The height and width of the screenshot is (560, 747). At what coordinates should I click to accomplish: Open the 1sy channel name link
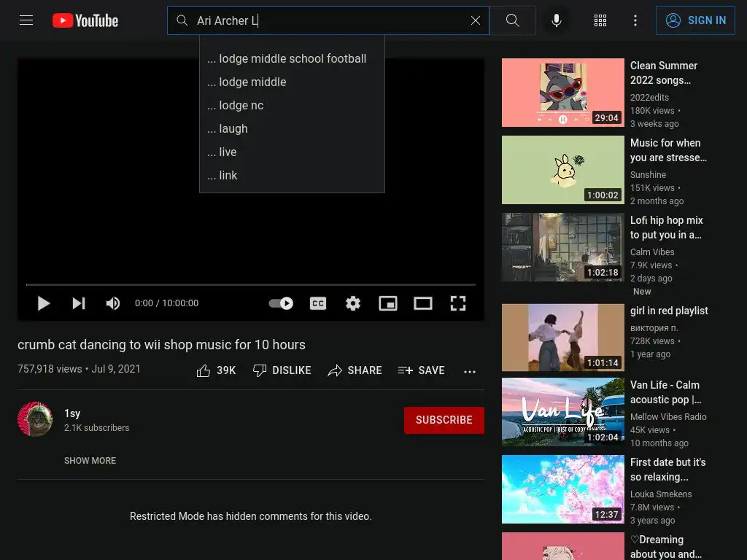click(72, 413)
